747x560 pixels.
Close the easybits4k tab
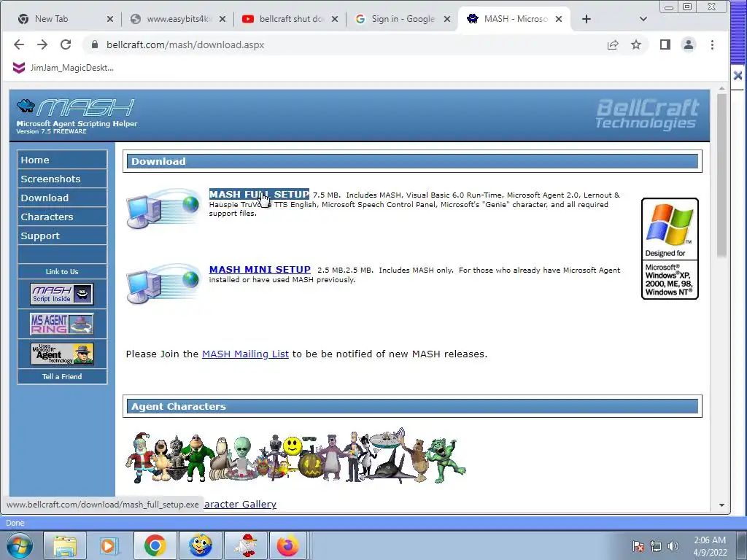click(x=222, y=19)
